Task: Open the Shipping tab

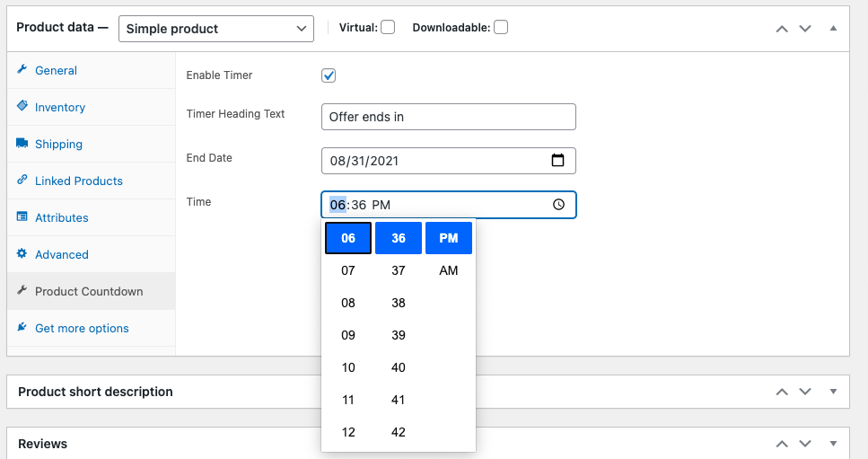Action: tap(92, 144)
